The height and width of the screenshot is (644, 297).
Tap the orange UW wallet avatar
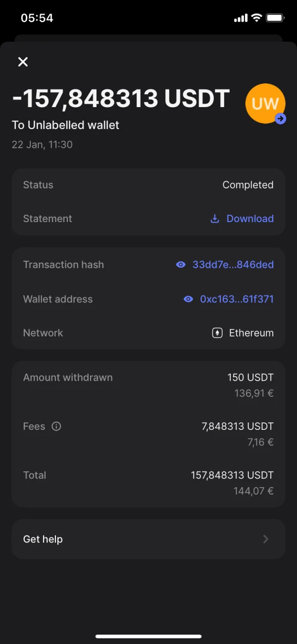pyautogui.click(x=264, y=102)
